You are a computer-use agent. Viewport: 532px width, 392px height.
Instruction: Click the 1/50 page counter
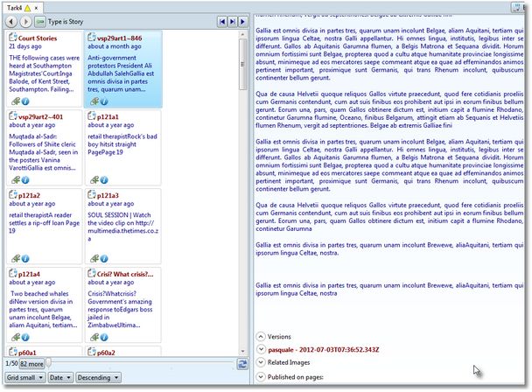pyautogui.click(x=11, y=363)
